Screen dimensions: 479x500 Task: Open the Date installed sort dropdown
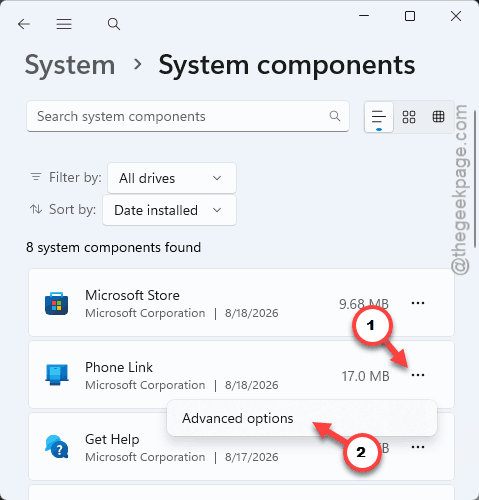coord(169,210)
